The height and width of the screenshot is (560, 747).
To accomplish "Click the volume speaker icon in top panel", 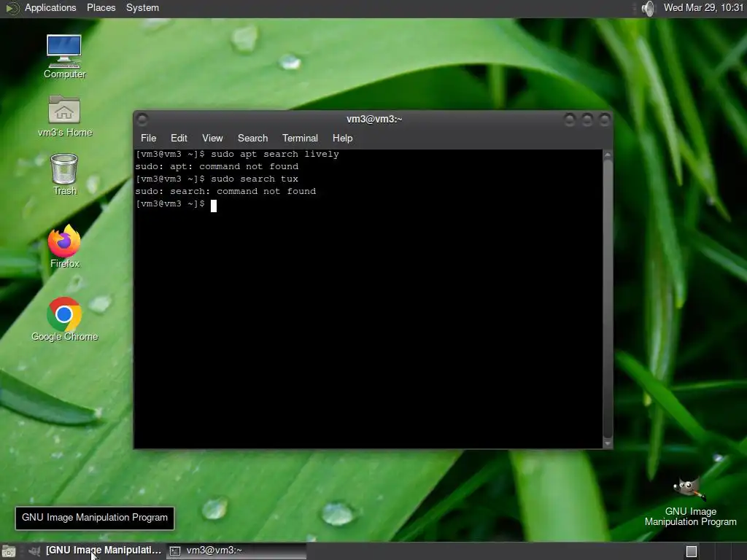I will click(648, 8).
